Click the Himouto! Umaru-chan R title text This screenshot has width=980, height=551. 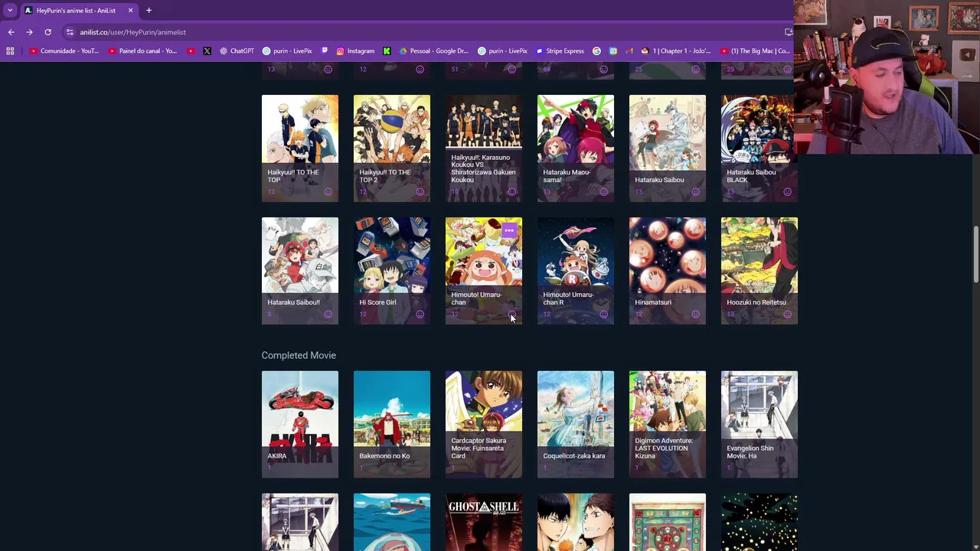[568, 298]
